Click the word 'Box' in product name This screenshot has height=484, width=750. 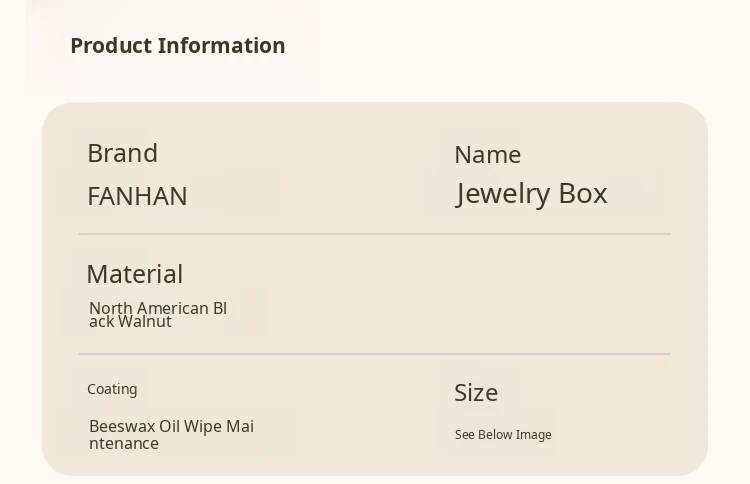click(583, 193)
